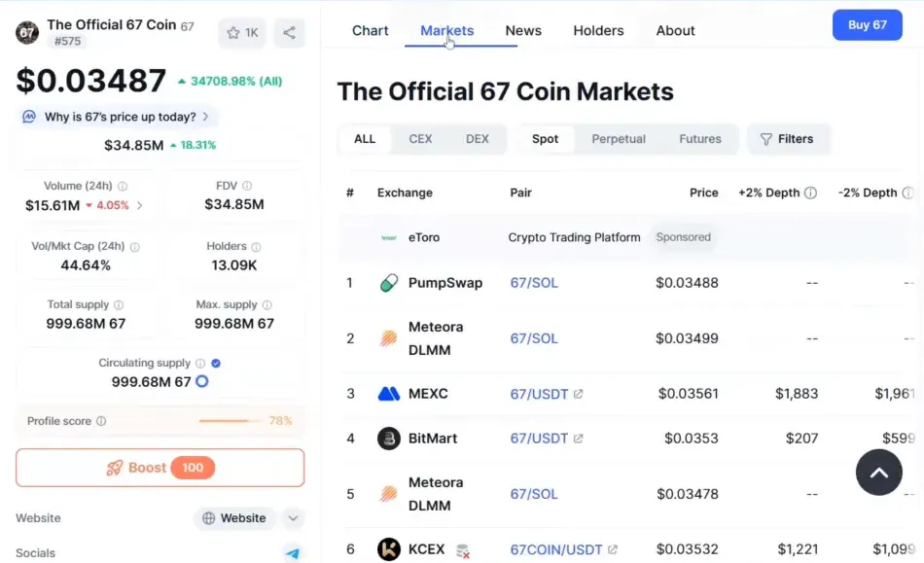Expand the Website dropdown chevron
924x563 pixels.
(x=292, y=518)
